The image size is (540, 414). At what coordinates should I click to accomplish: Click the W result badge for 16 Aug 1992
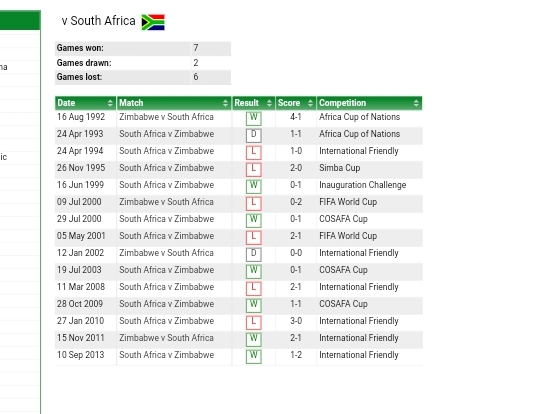point(254,118)
